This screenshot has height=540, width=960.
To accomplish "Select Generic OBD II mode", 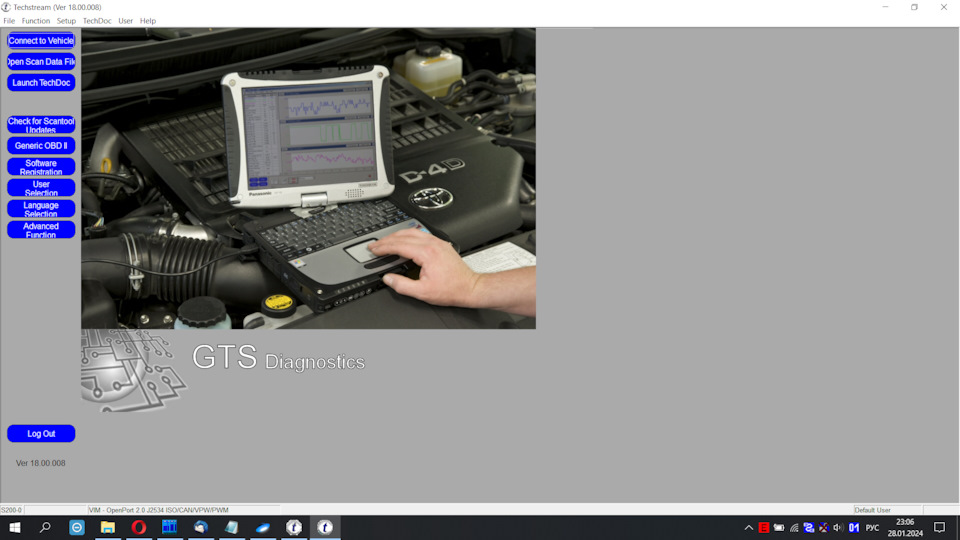I will tap(41, 146).
